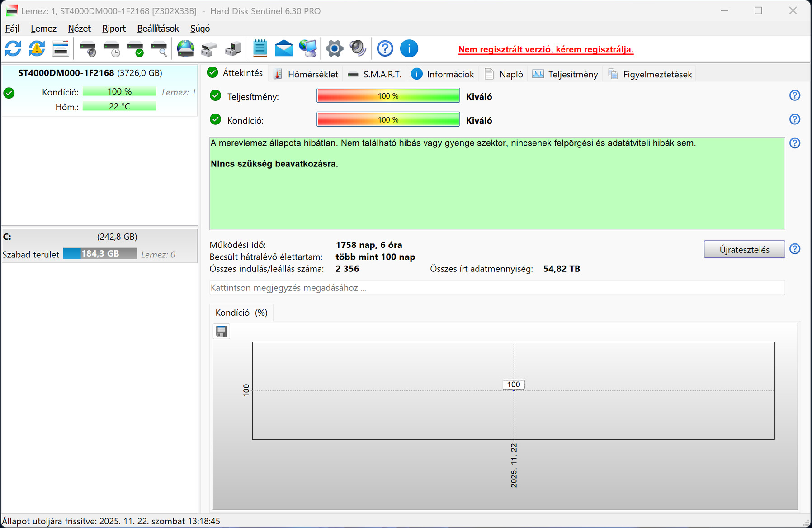Click 'Nincs szükség beavatkozásra.' text

274,164
